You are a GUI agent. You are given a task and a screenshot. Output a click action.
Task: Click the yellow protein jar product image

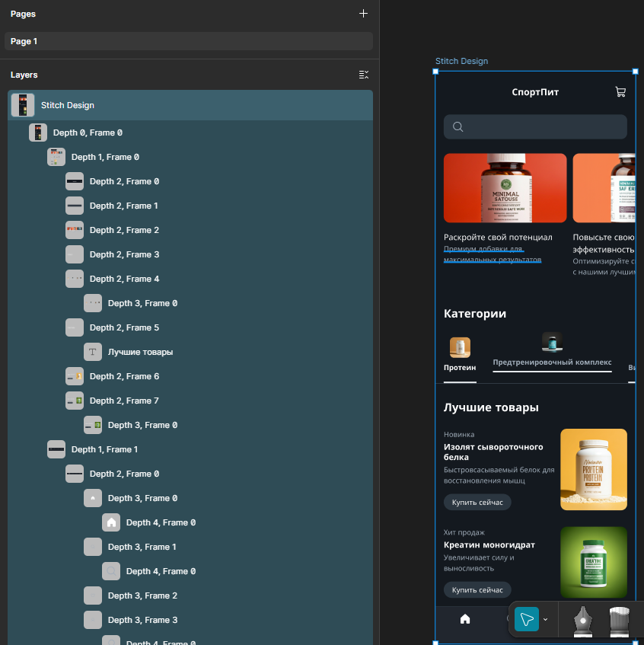[x=594, y=469]
